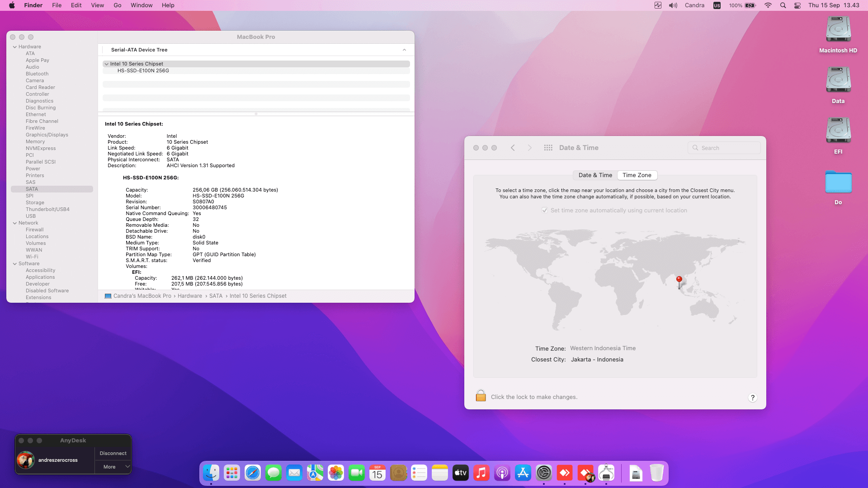Launch Safari from the Dock
The width and height of the screenshot is (868, 488).
tap(253, 473)
